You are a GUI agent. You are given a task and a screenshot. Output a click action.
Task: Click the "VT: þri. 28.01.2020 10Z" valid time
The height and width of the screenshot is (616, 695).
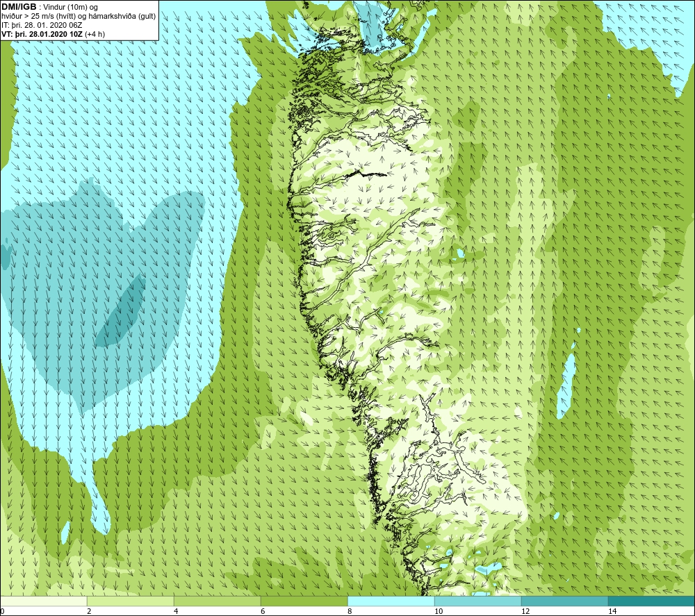click(42, 34)
